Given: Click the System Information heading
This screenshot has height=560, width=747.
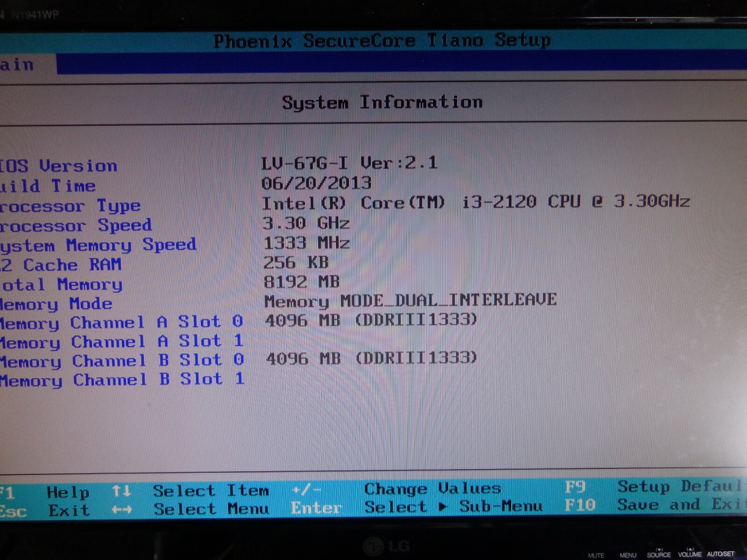Looking at the screenshot, I should [382, 102].
